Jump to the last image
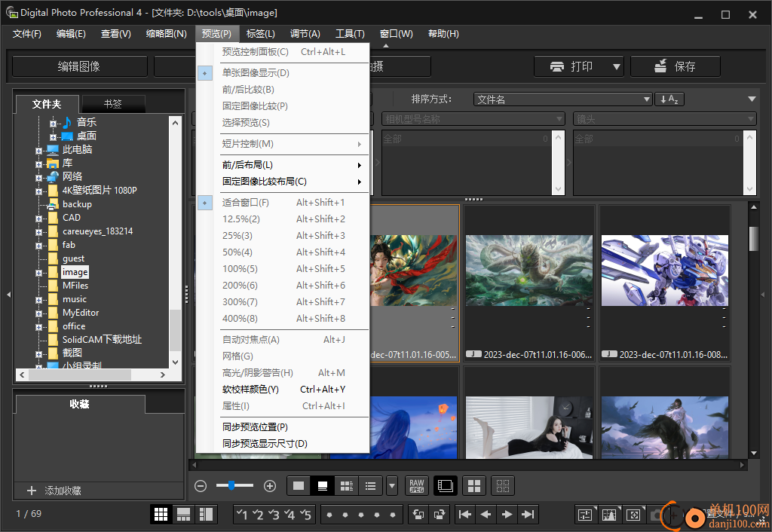The image size is (772, 532). [527, 515]
